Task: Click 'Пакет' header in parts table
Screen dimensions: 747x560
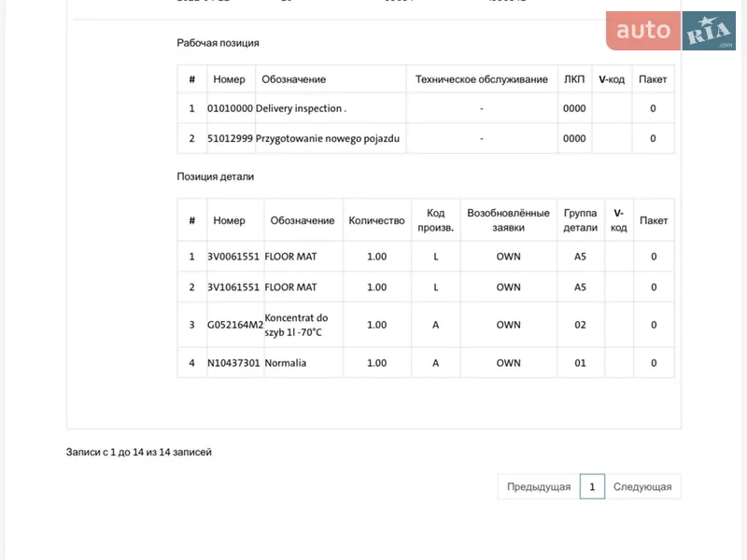Action: tap(653, 220)
